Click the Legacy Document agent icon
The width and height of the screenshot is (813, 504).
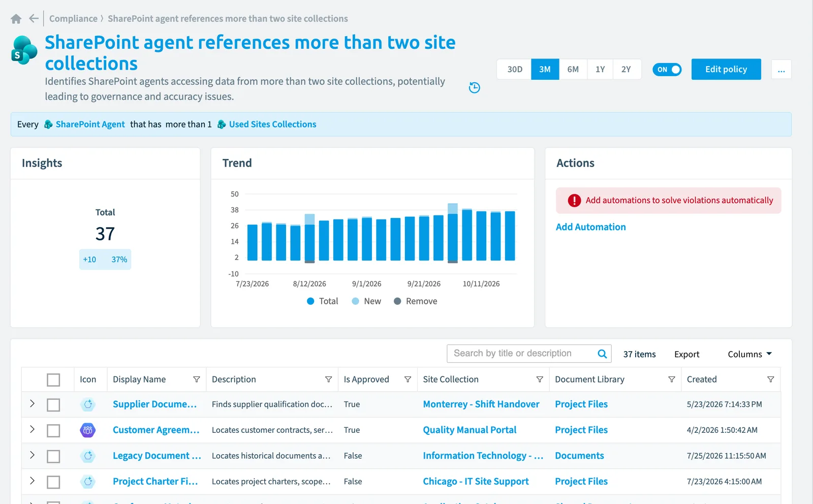coord(88,456)
